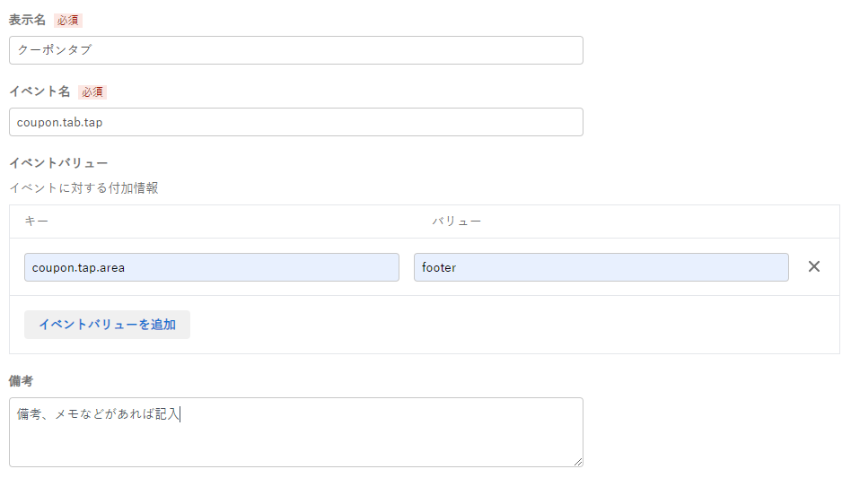Viewport: 851px width, 504px height.
Task: Click the placeholder text 備考、メモなどがあれば記入
Action: click(98, 414)
